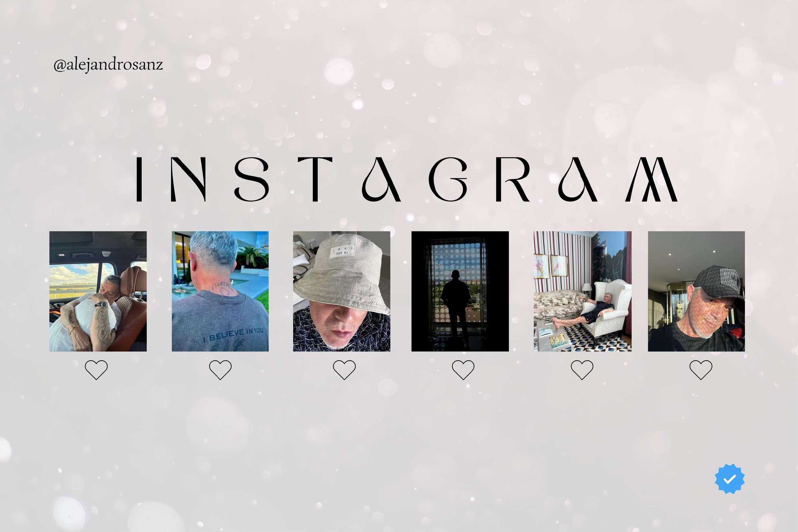Viewport: 798px width, 532px height.
Task: Tap the heart under the neck tattoo photo
Action: [x=220, y=370]
